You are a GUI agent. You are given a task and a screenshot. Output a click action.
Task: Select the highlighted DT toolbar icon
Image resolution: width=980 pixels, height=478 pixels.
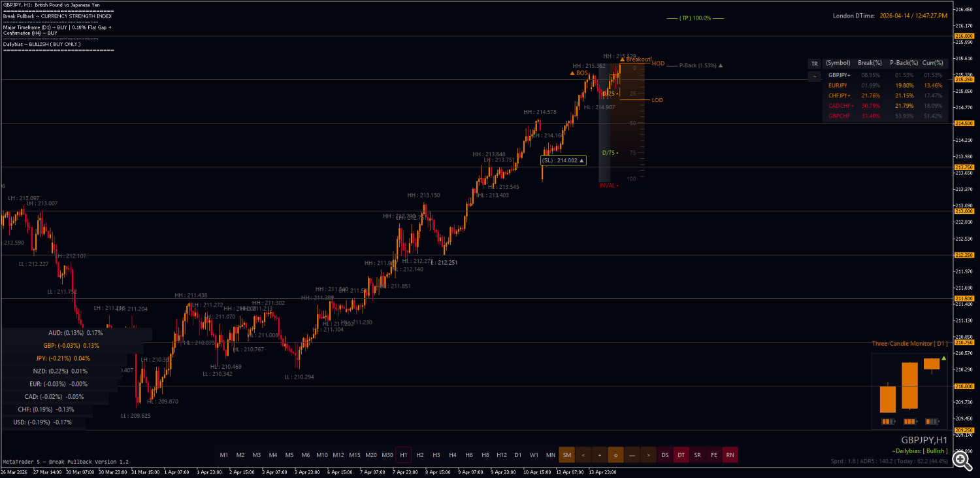click(x=681, y=454)
